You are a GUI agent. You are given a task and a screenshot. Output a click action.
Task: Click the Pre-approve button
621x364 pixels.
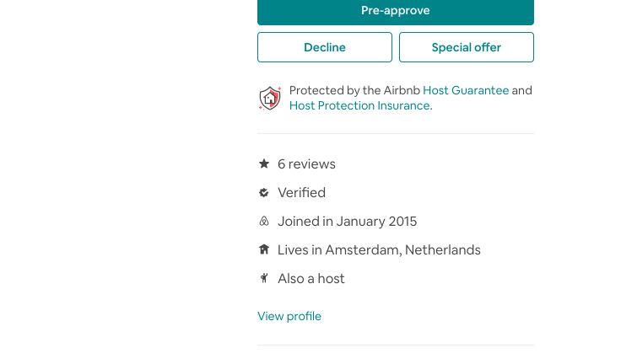(x=395, y=12)
